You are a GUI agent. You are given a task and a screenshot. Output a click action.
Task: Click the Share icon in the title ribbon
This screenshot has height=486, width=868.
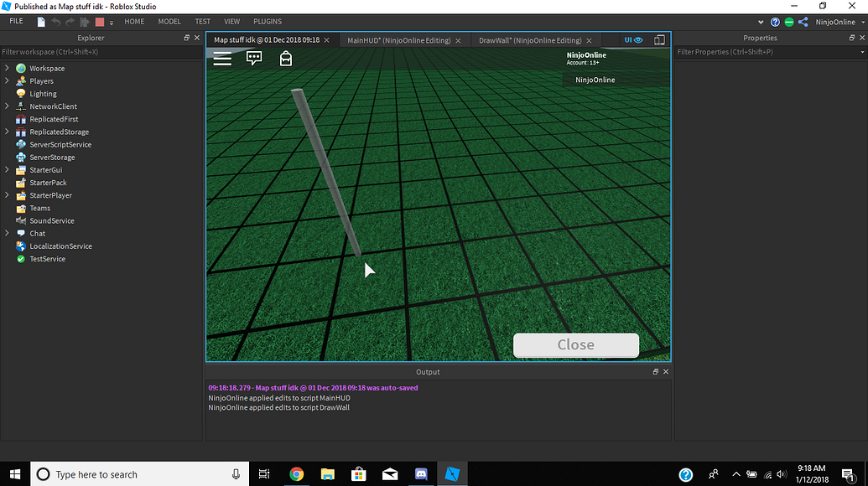pyautogui.click(x=803, y=22)
